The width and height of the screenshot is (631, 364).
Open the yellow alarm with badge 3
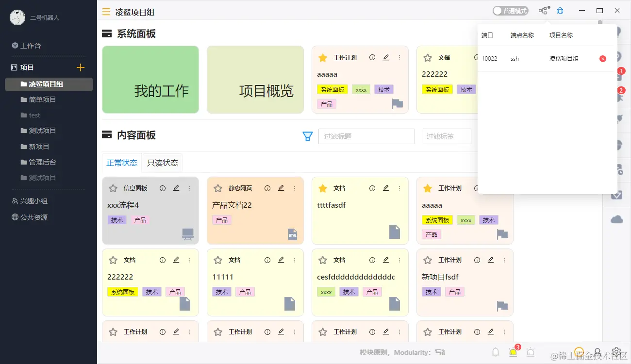pos(513,352)
